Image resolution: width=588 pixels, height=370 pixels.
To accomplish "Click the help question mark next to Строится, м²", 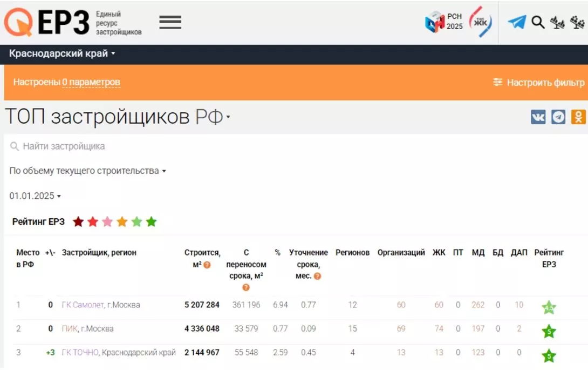I will coord(208,265).
